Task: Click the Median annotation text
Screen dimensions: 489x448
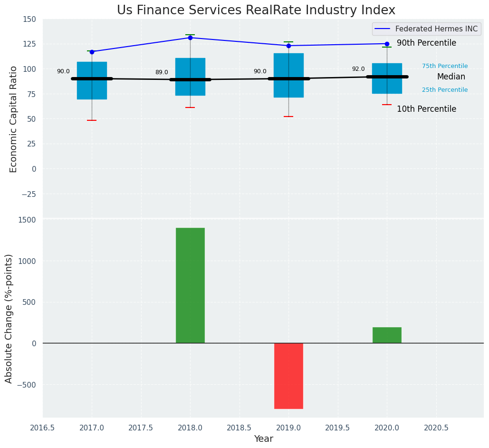Action: [x=451, y=77]
